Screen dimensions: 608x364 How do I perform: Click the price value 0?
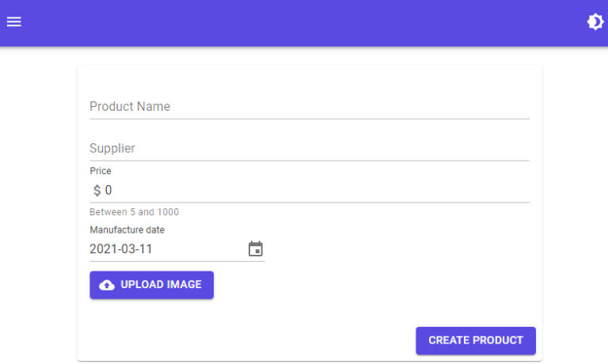109,191
